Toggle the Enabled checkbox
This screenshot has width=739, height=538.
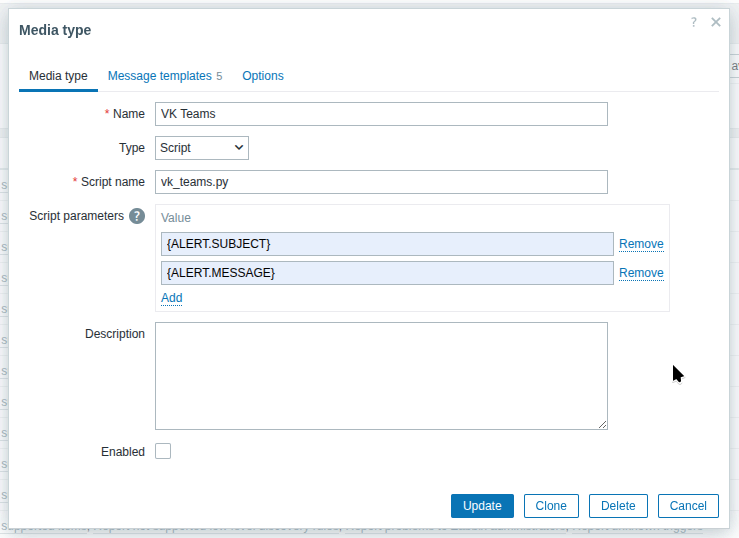pyautogui.click(x=163, y=451)
